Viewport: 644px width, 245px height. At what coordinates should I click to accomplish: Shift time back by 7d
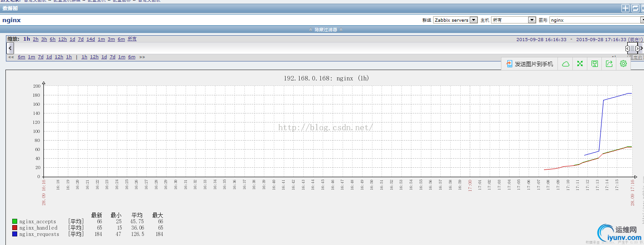pyautogui.click(x=41, y=57)
